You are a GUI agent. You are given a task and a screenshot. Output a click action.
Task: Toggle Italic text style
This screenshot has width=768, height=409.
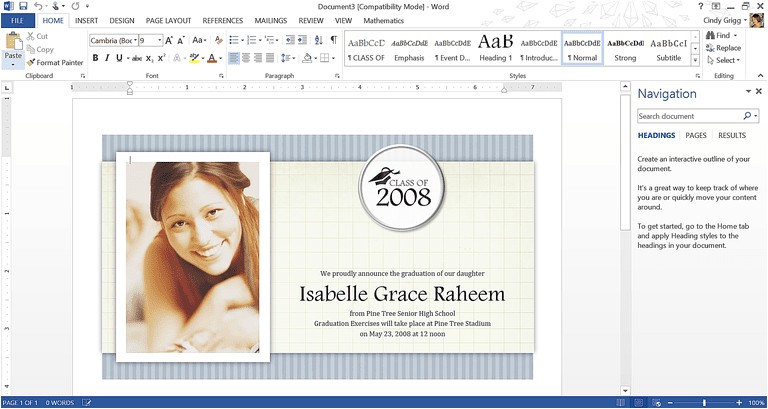click(107, 58)
